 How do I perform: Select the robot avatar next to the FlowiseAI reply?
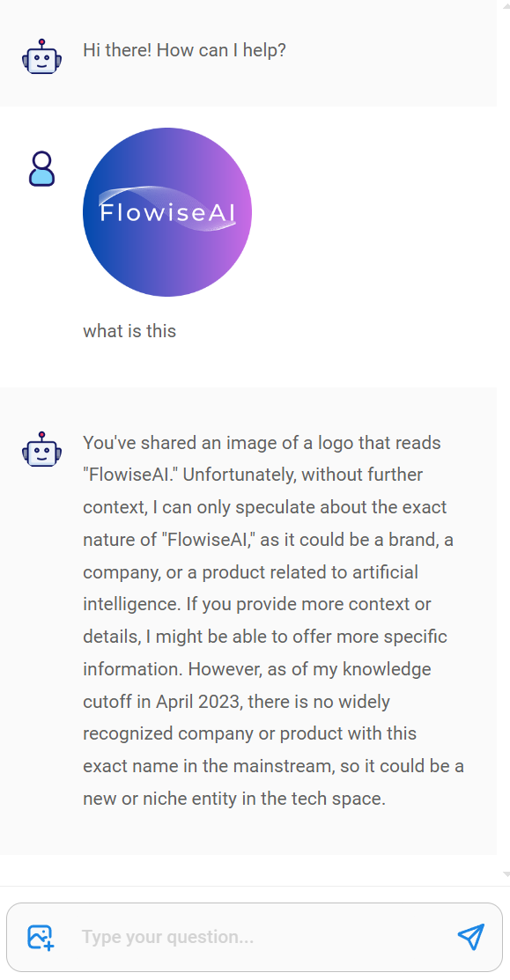(x=42, y=449)
